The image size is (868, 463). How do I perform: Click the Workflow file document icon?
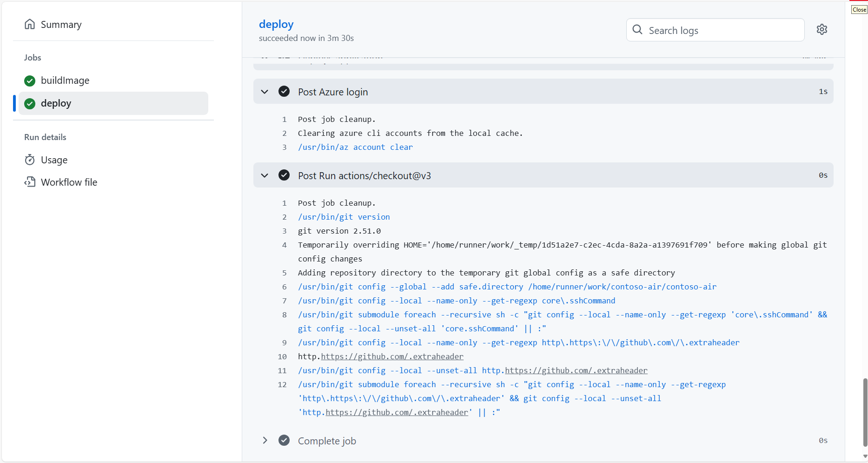pos(29,182)
